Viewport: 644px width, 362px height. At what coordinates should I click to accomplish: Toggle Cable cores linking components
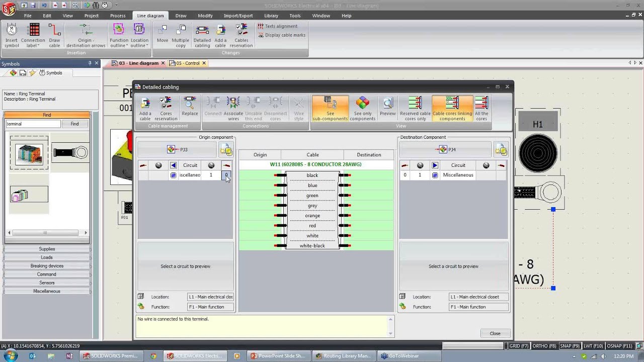pyautogui.click(x=452, y=109)
